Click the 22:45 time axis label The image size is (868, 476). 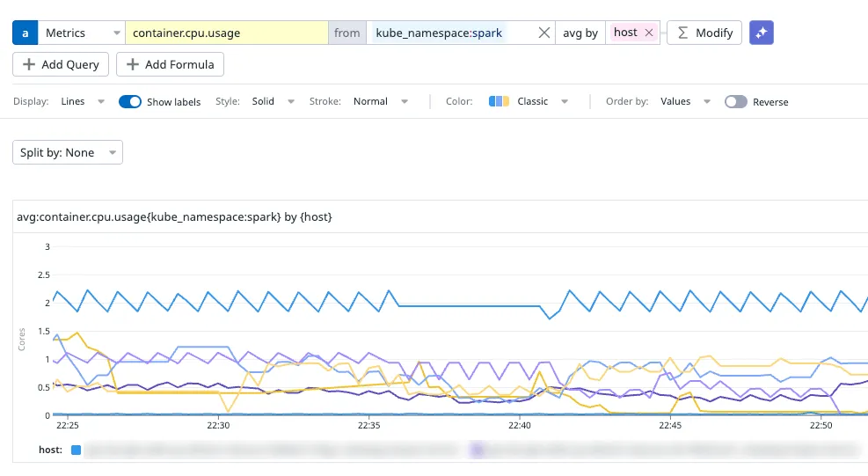670,426
